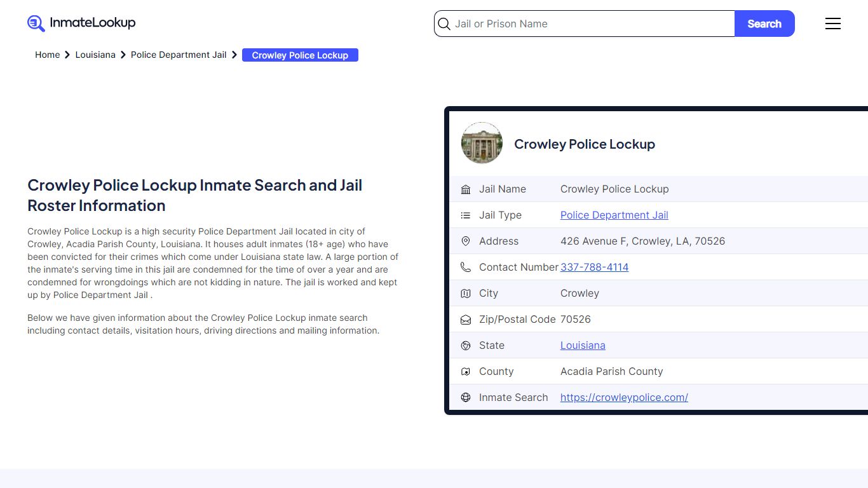Visit https://crowleypolice.com/ link
Image resolution: width=868 pixels, height=488 pixels.
pos(624,398)
